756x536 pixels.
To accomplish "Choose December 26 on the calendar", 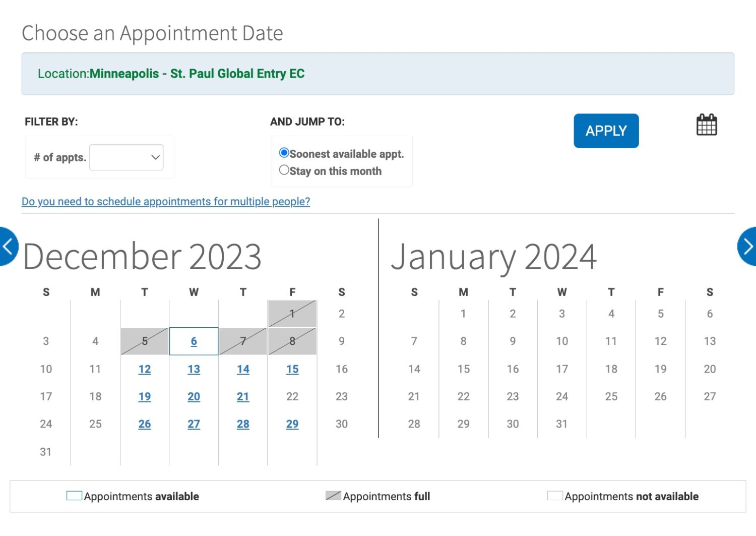I will coord(145,424).
